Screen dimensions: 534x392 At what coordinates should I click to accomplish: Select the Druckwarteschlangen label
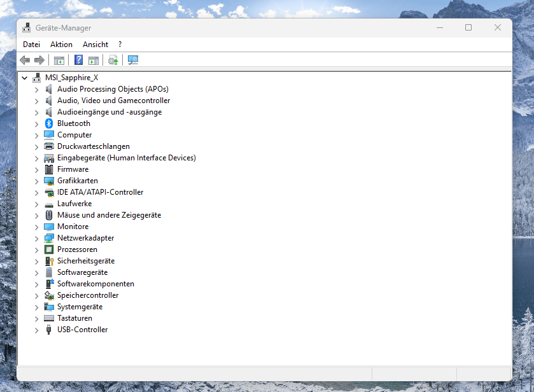[94, 146]
